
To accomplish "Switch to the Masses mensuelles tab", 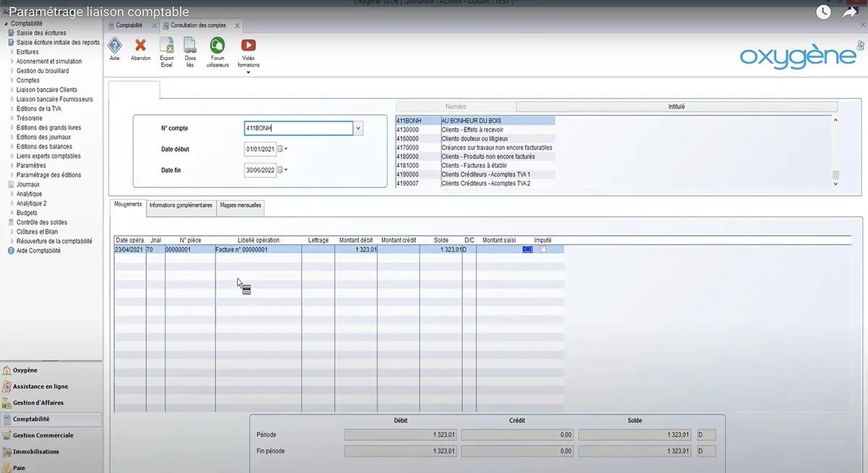I will click(x=241, y=205).
